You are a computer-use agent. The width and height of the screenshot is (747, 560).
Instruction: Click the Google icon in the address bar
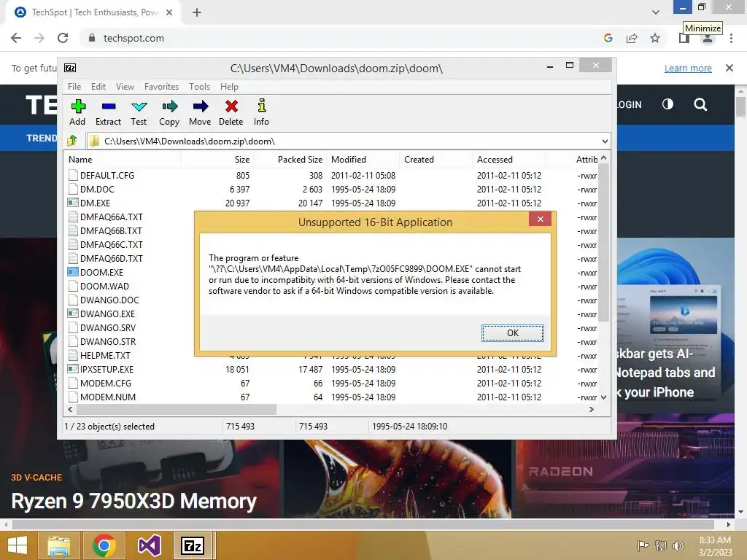[x=608, y=38]
